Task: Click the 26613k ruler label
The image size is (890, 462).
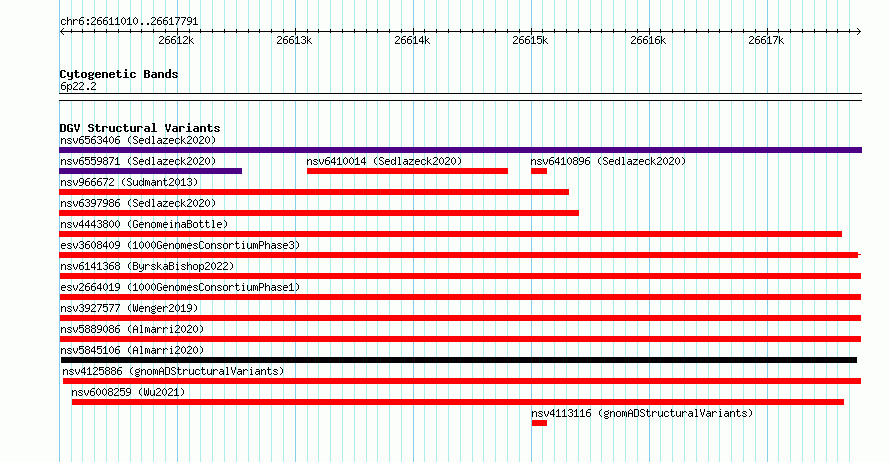Action: coord(294,40)
